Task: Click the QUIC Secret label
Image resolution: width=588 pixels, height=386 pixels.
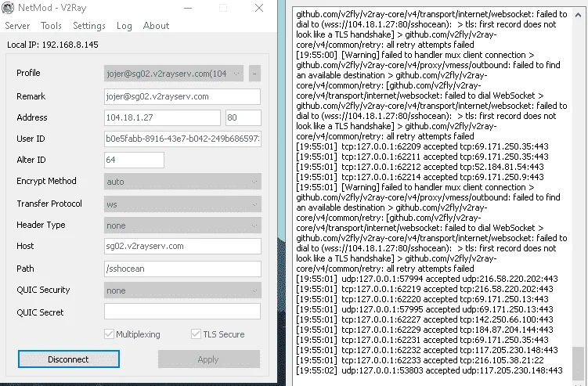Action: tap(40, 312)
